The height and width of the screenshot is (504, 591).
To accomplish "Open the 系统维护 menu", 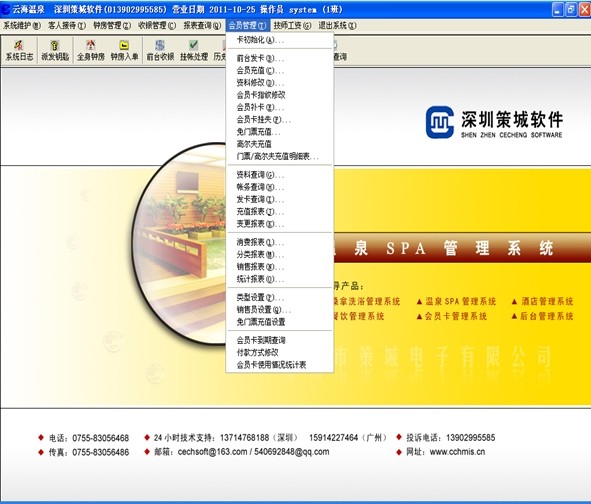I will pyautogui.click(x=22, y=26).
